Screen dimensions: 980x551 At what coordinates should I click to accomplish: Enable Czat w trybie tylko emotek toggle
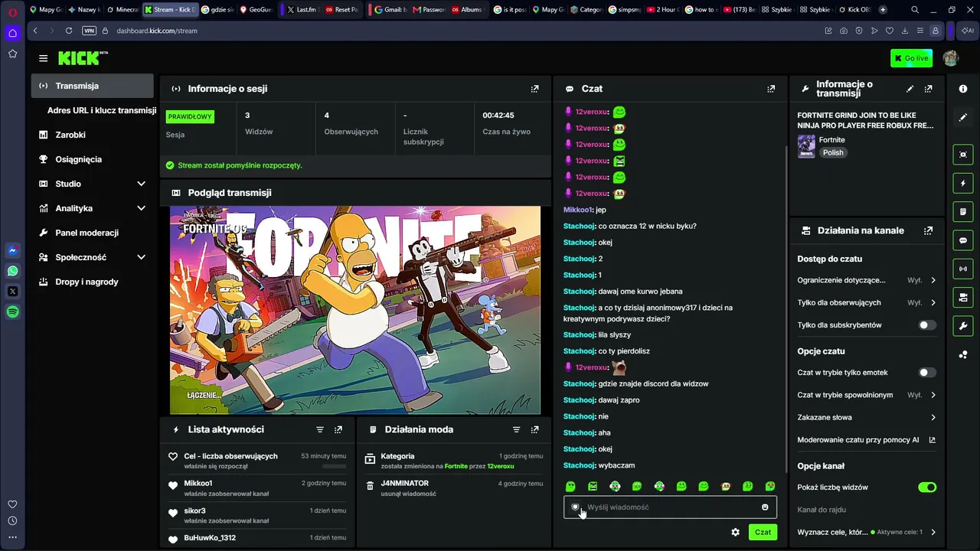coord(926,373)
